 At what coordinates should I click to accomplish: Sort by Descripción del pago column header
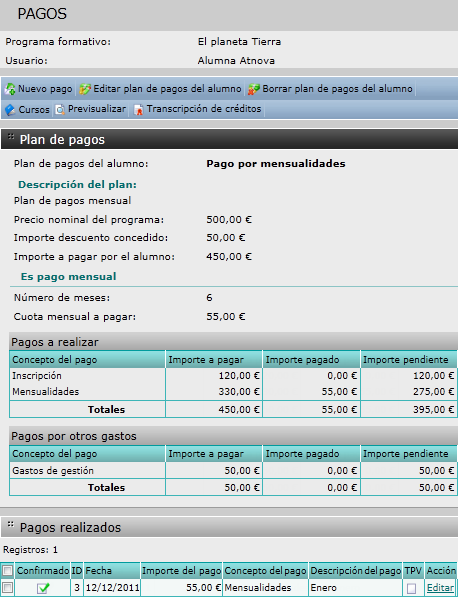tap(356, 571)
